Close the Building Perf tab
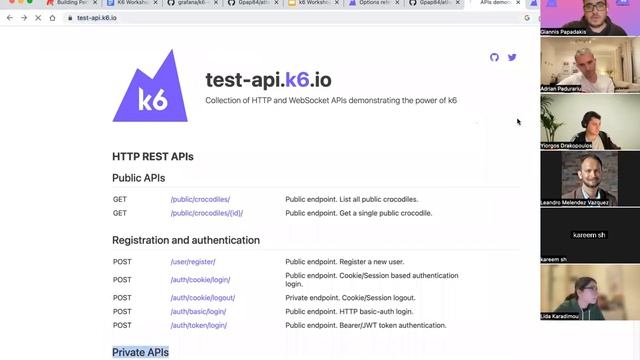This screenshot has width=640, height=360. [x=95, y=2]
